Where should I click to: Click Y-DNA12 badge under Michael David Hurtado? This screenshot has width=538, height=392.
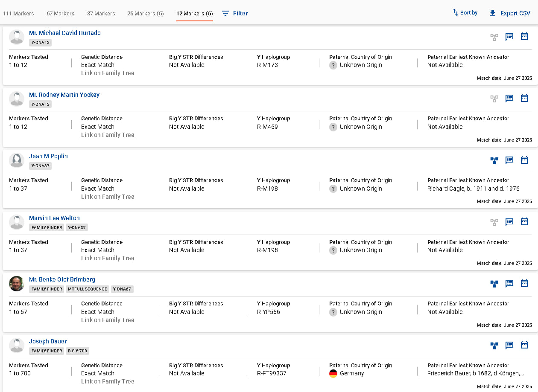coord(41,43)
